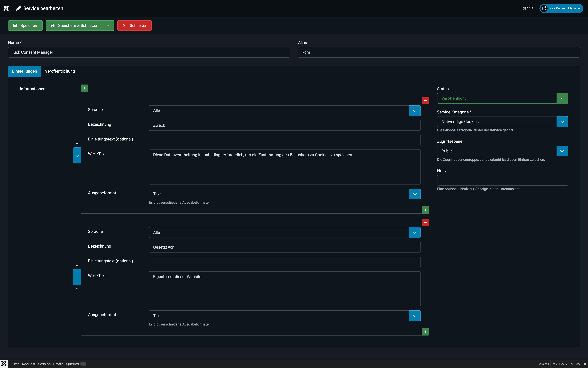588x368 pixels.
Task: Open the Session debug tab
Action: click(x=44, y=364)
